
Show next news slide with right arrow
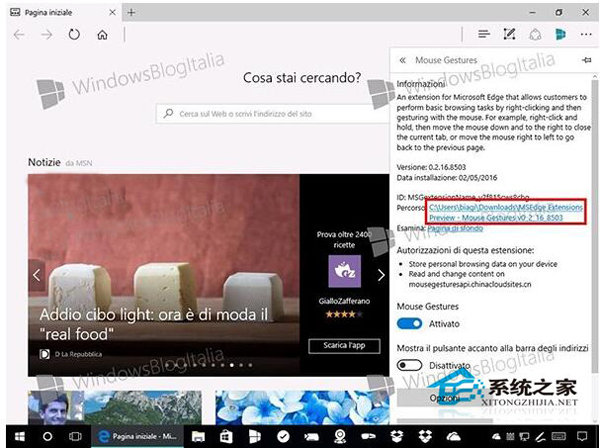[381, 275]
